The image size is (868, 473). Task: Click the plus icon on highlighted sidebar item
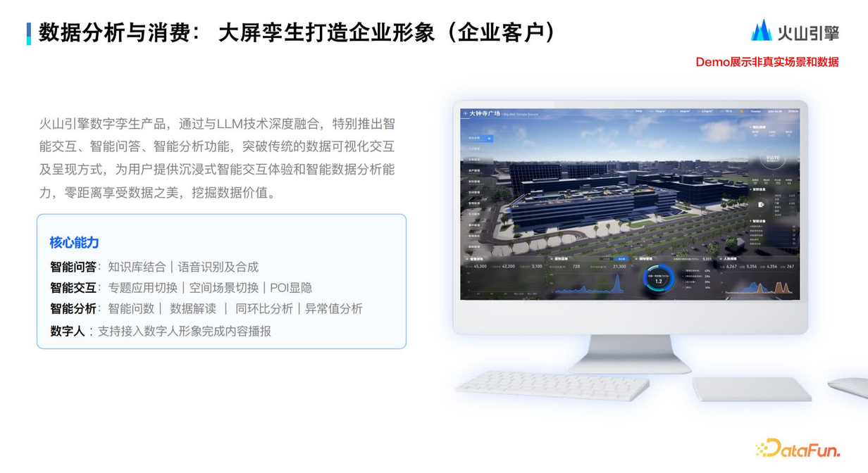489,139
